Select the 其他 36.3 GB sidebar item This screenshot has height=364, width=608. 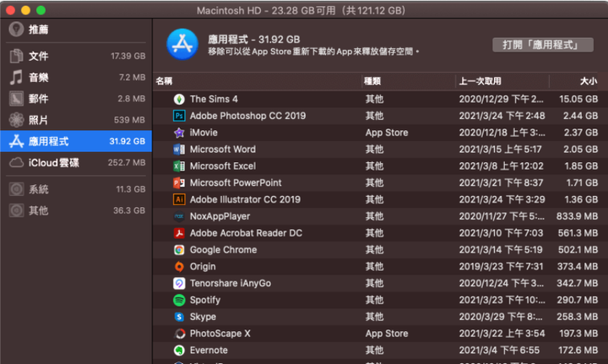pos(76,210)
